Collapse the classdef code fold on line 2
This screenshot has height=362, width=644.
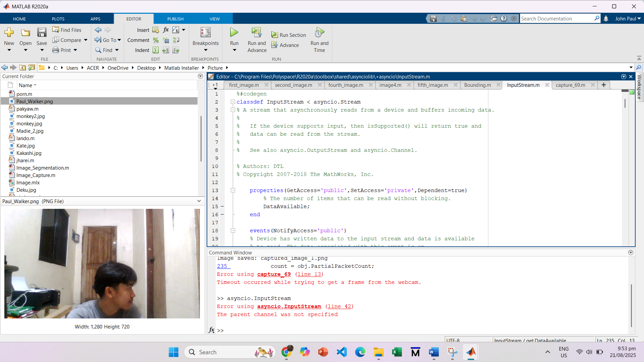(232, 102)
